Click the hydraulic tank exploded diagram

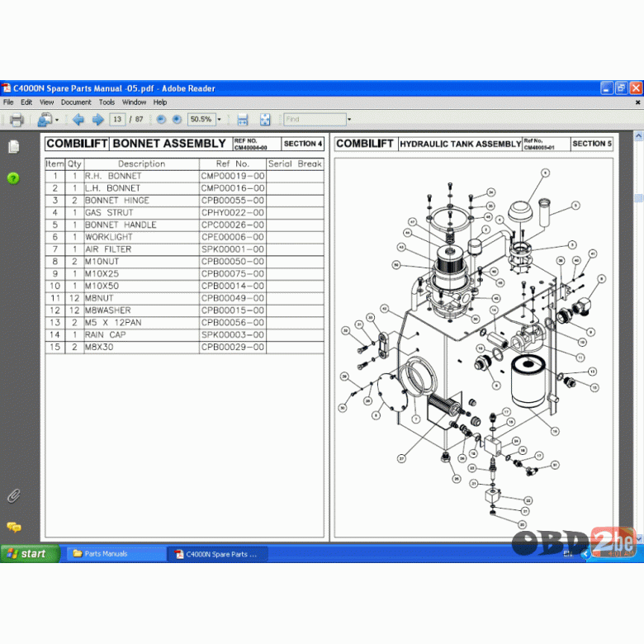tap(472, 347)
